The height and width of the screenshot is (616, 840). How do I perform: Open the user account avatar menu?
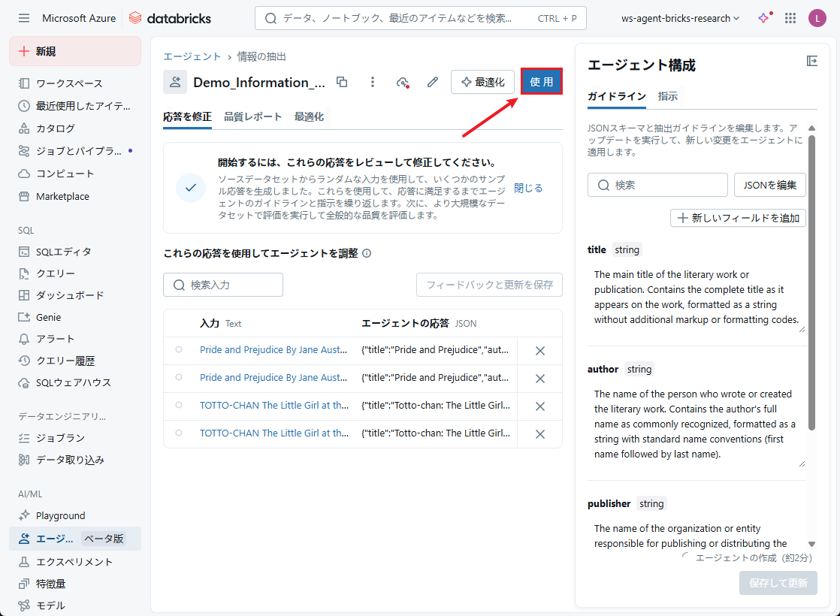pos(817,18)
